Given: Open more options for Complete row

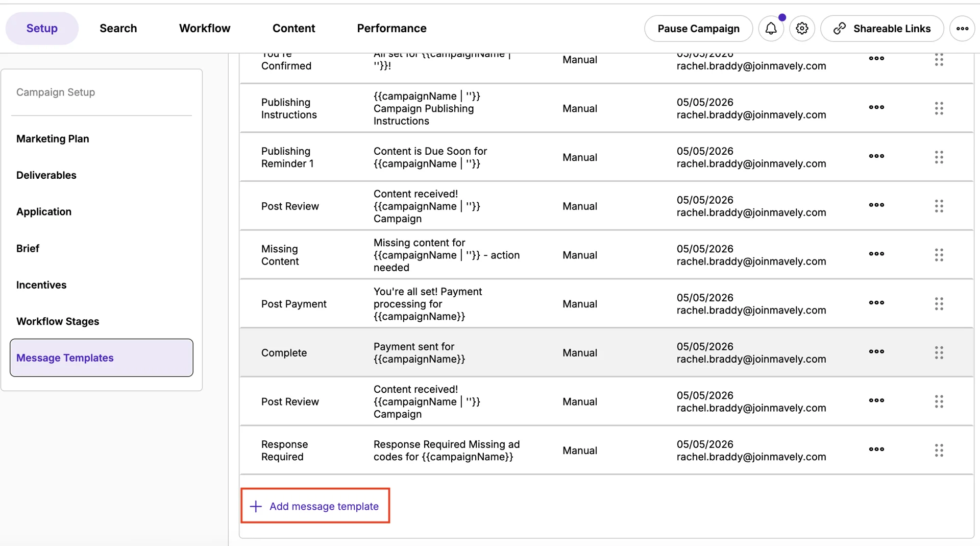Looking at the screenshot, I should pyautogui.click(x=876, y=351).
